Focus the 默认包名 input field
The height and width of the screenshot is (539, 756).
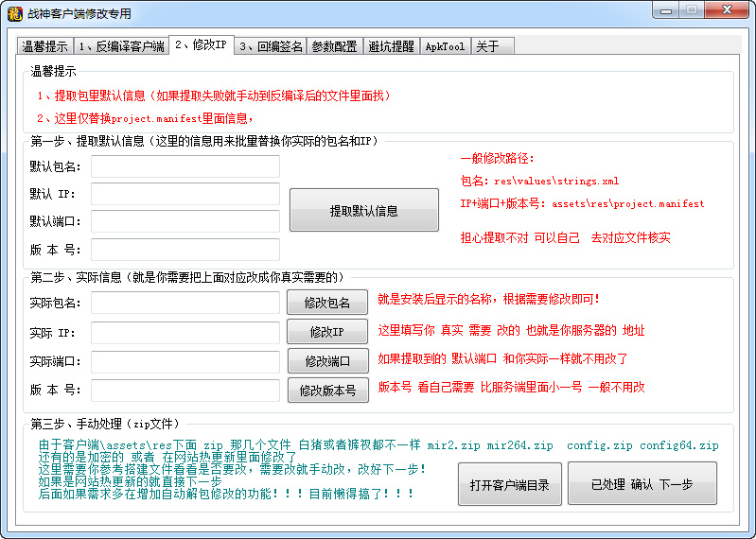(x=185, y=166)
